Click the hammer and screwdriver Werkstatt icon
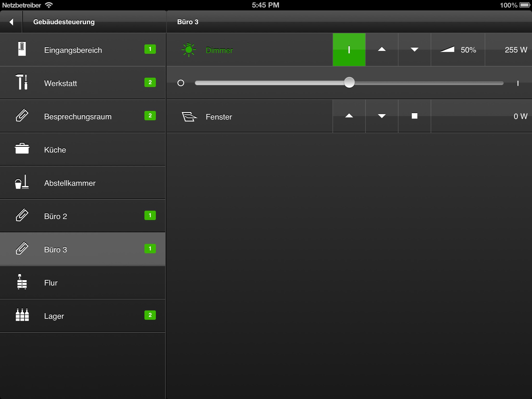 click(x=22, y=82)
